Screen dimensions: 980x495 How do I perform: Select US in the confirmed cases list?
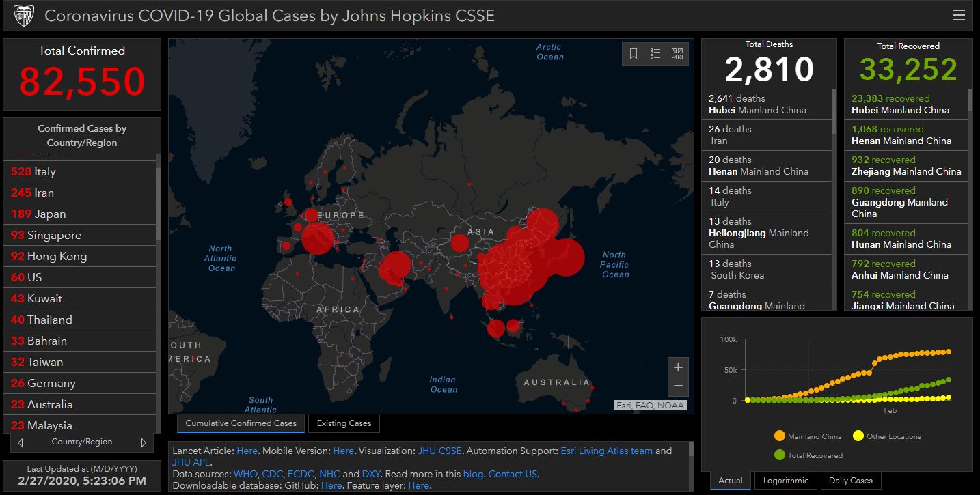[x=80, y=277]
